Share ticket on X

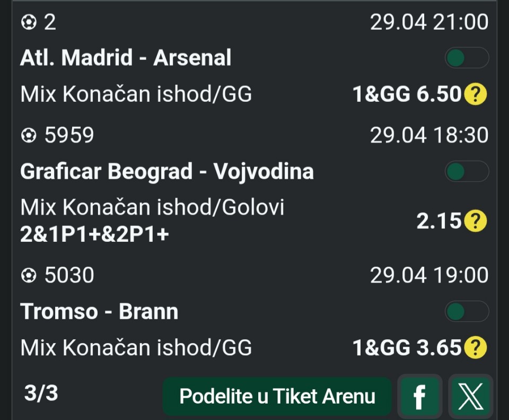(x=470, y=396)
